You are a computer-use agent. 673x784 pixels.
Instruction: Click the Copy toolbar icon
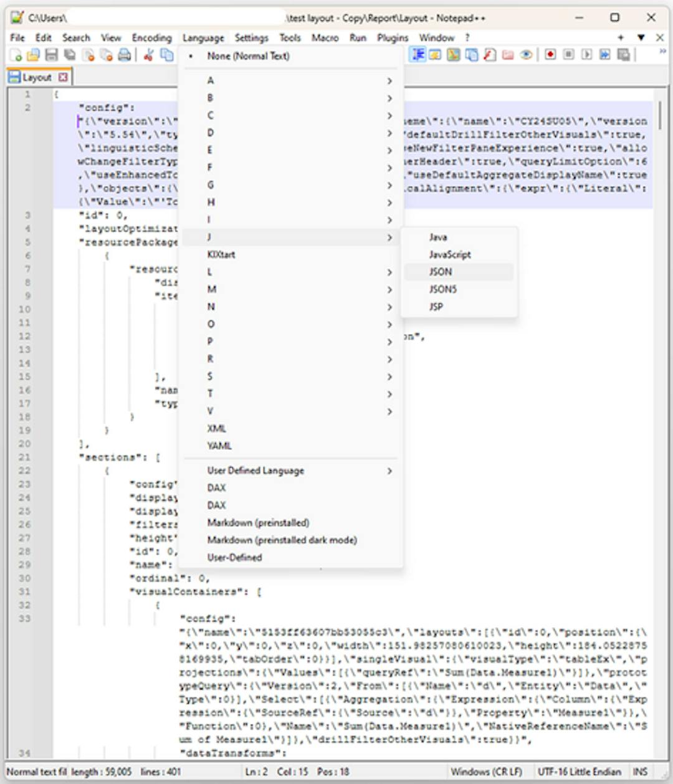click(x=166, y=55)
